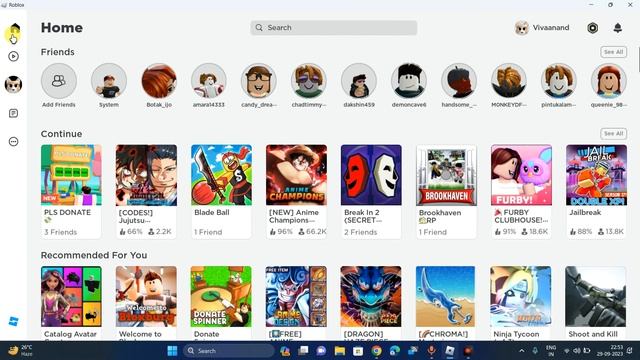Click the Roblox app icon on taskbar
The width and height of the screenshot is (640, 360).
[x=450, y=351]
